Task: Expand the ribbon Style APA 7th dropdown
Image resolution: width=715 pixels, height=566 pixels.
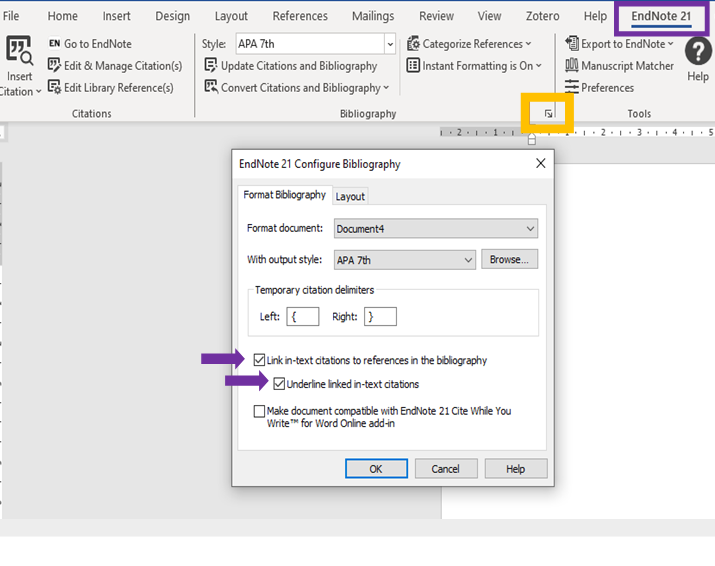Action: (390, 44)
